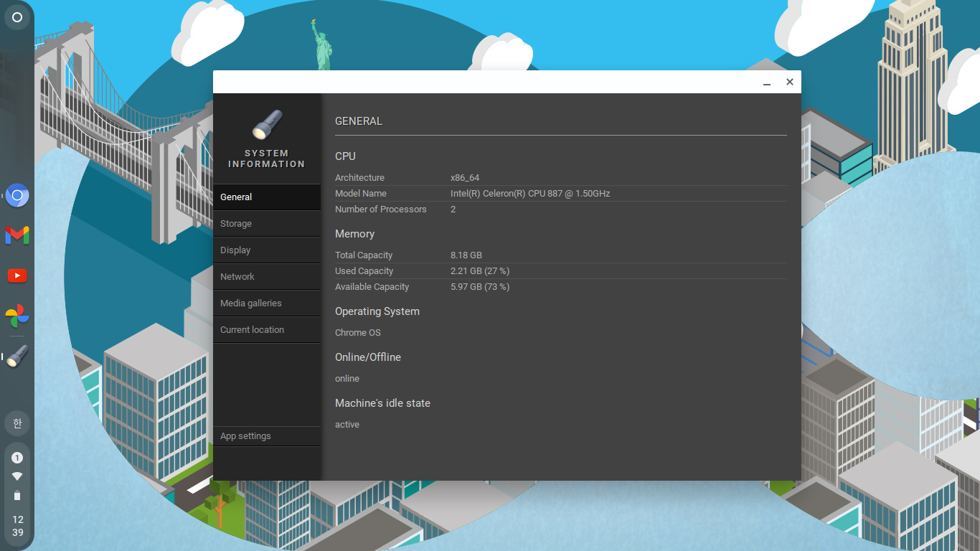Open the Media galleries section
This screenshot has width=980, height=551.
point(267,303)
